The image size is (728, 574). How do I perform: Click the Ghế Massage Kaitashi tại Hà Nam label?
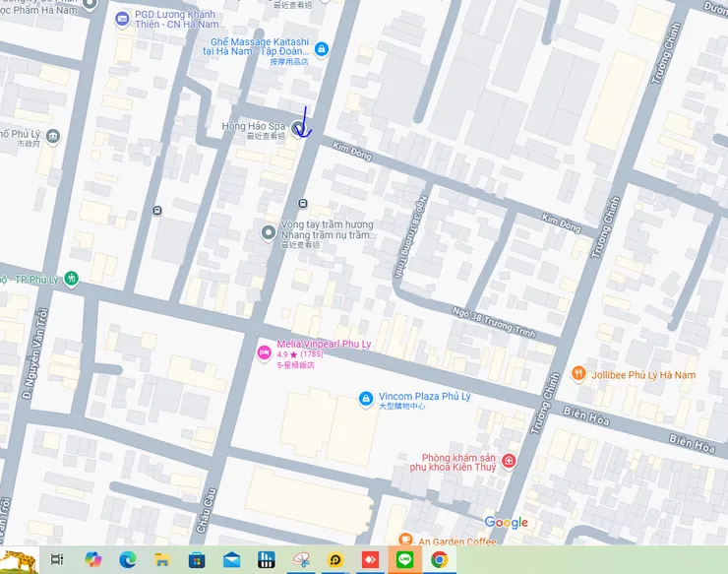257,46
